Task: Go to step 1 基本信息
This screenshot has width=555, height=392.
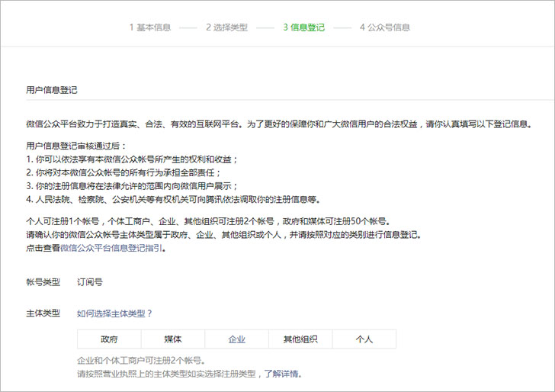Action: pos(150,27)
